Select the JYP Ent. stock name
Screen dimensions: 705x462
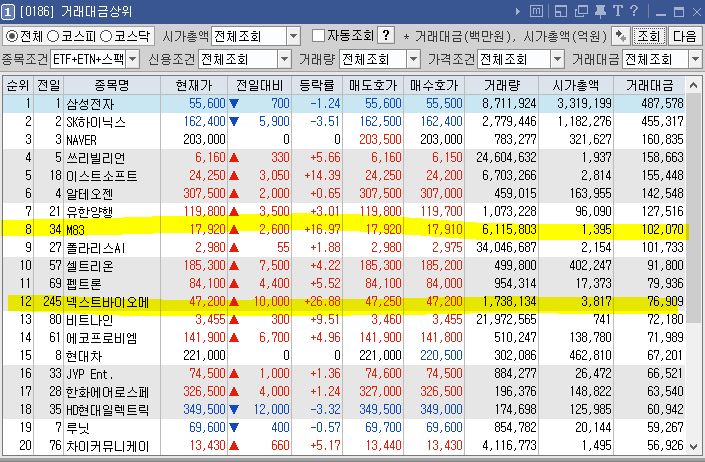[89, 374]
